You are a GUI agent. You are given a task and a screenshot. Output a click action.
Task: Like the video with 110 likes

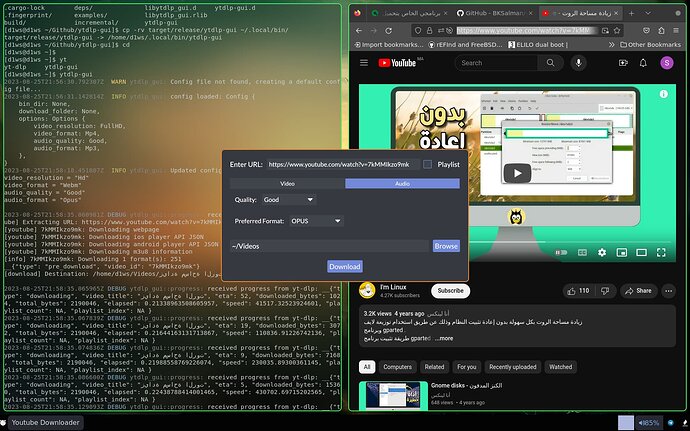[x=579, y=291]
